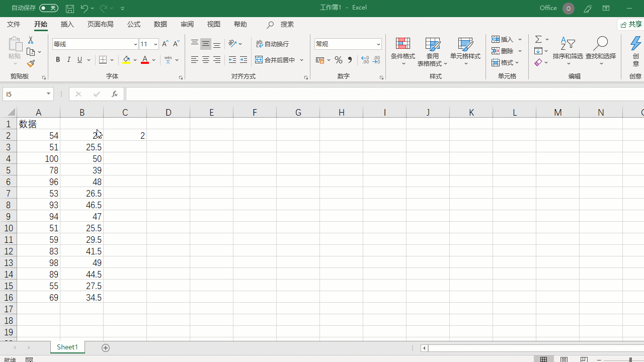Click the Cut scissors icon

31,40
